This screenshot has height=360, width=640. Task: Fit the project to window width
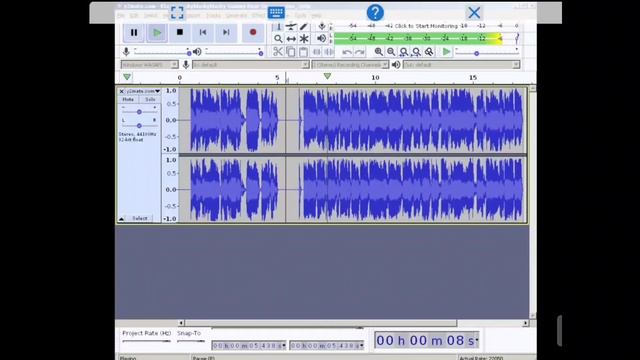coord(416,52)
